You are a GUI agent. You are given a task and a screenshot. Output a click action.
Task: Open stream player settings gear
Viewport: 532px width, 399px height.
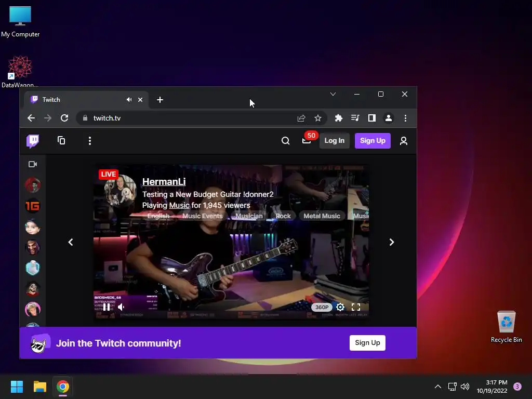tap(340, 307)
